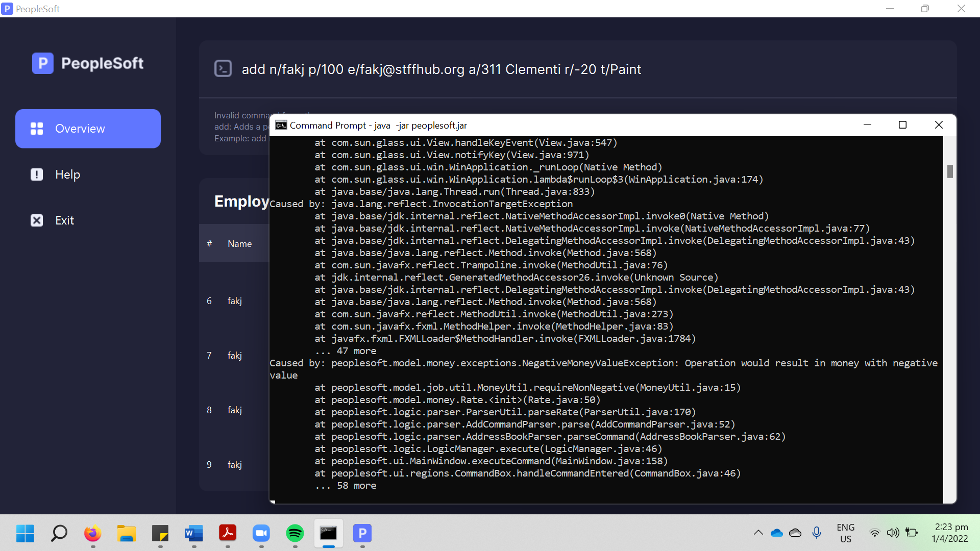
Task: Open Zoom from the taskbar
Action: (261, 534)
